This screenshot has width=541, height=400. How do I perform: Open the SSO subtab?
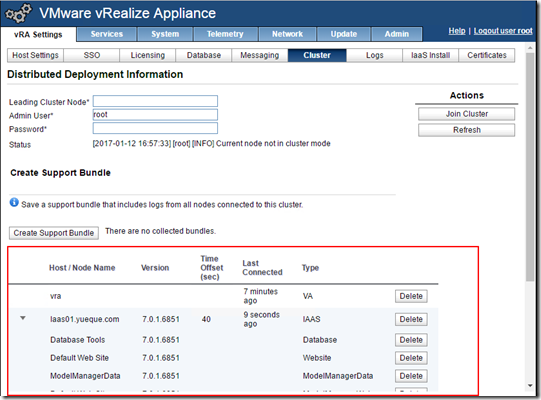(x=92, y=55)
